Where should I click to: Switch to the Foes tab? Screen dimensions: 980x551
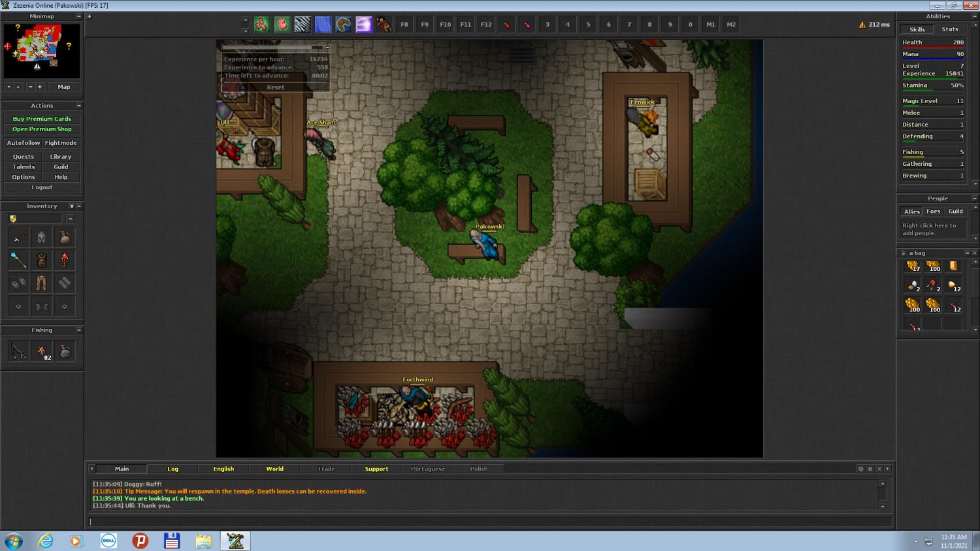tap(934, 212)
